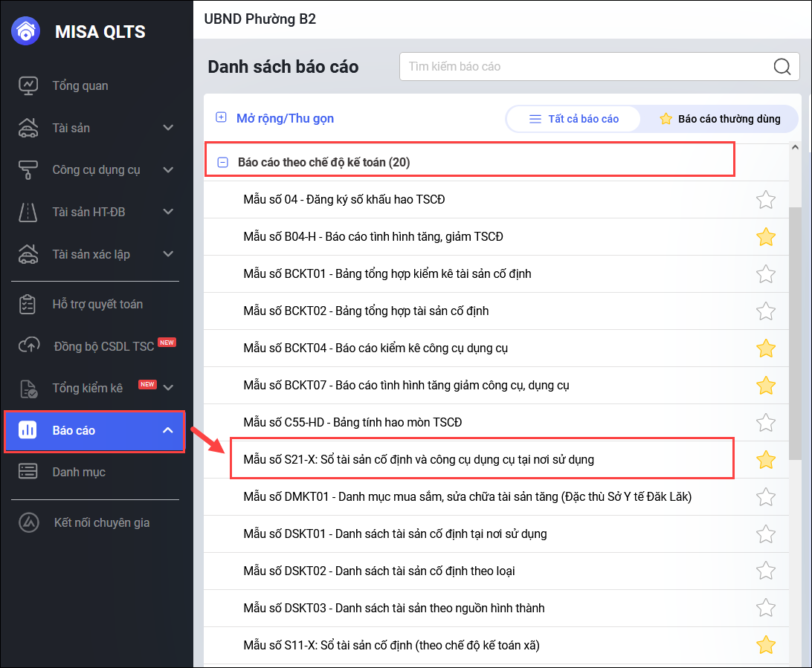This screenshot has height=668, width=812.
Task: Expand the Tổng kiểm kê chevron
Action: 168,388
